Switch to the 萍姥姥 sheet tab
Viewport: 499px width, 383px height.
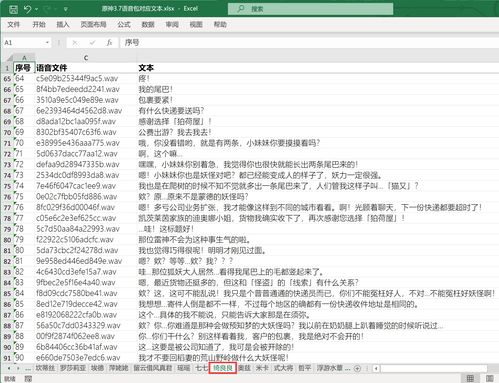[119, 368]
